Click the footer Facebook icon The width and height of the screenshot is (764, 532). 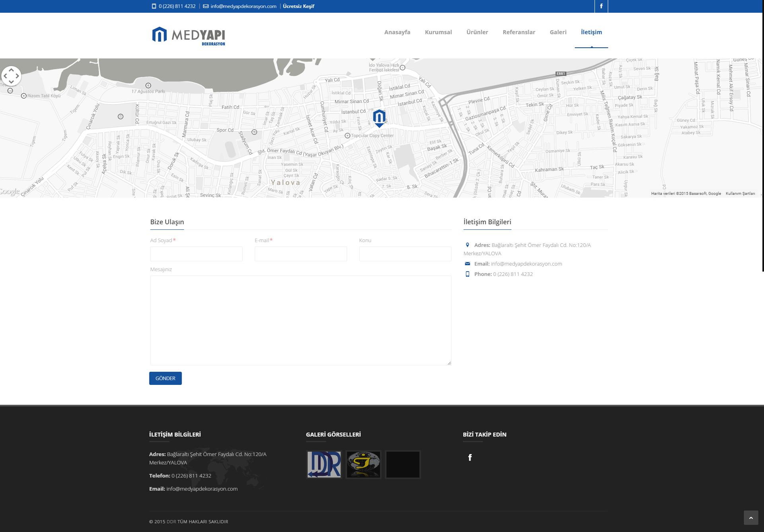pos(470,457)
